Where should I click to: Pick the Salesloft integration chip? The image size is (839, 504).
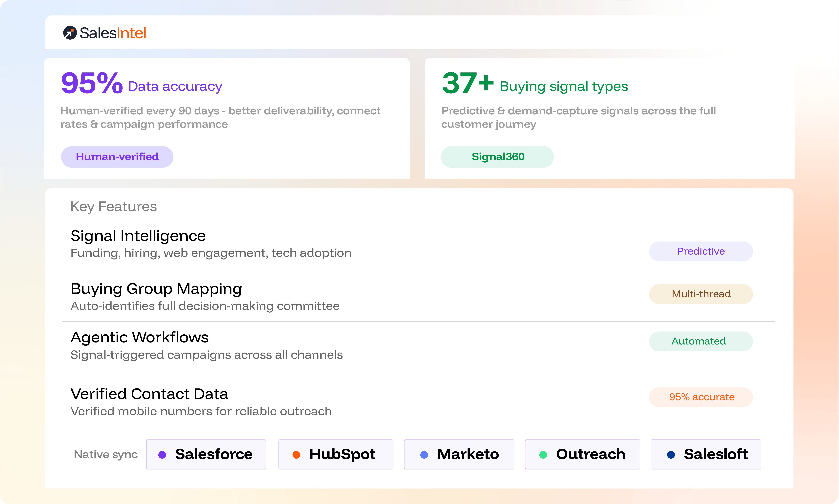coord(706,454)
